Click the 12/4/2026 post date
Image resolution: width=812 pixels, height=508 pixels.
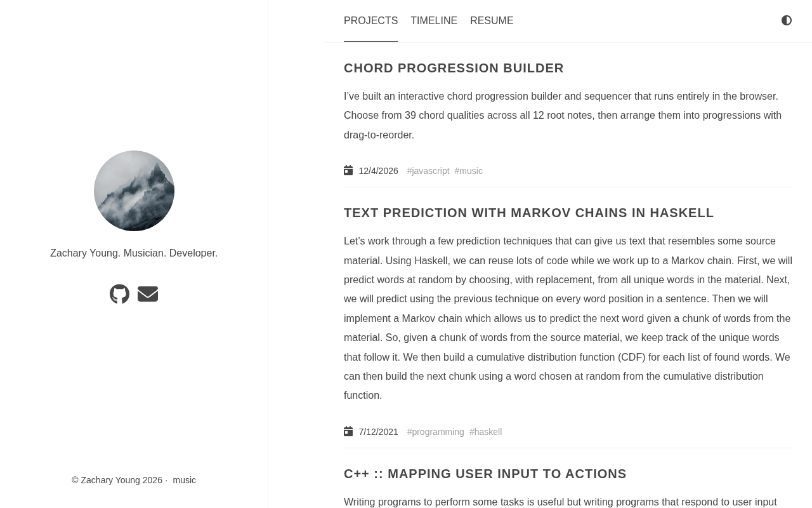pos(378,171)
